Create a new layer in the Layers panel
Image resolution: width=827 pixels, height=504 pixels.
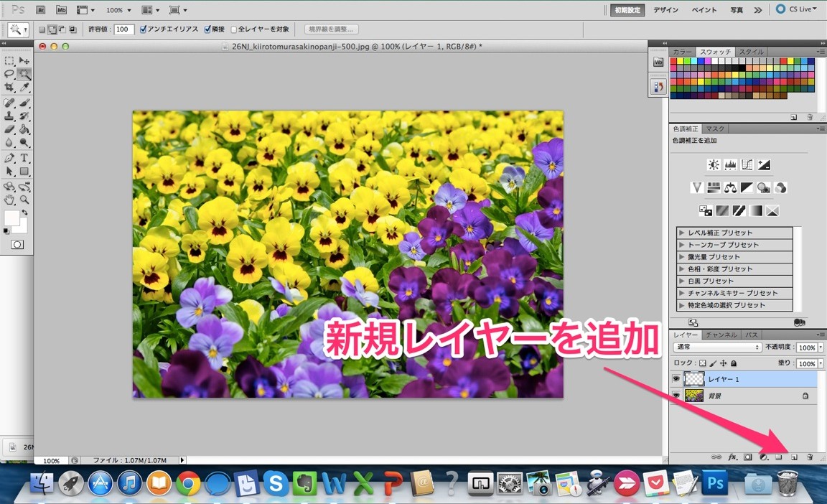pos(794,457)
